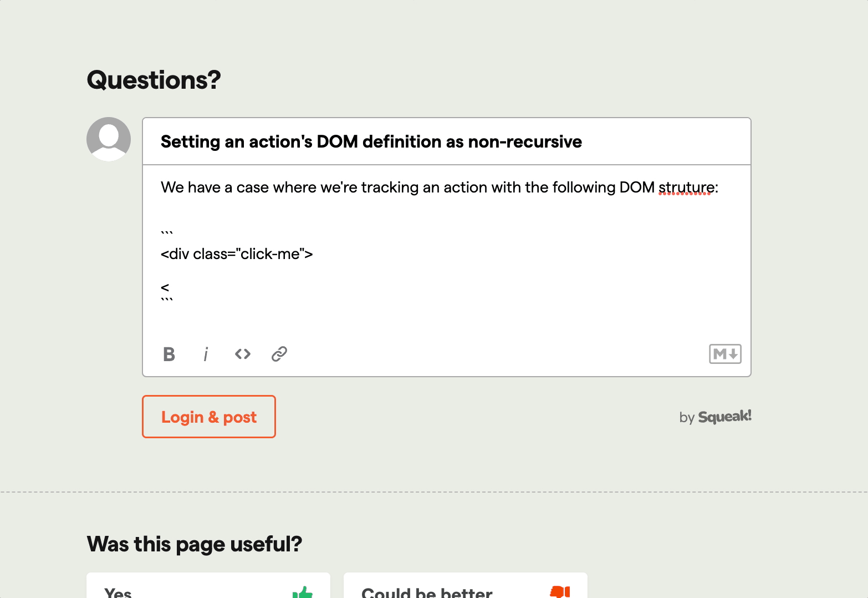Place the cursor in the div class="click-me" line

click(x=237, y=254)
